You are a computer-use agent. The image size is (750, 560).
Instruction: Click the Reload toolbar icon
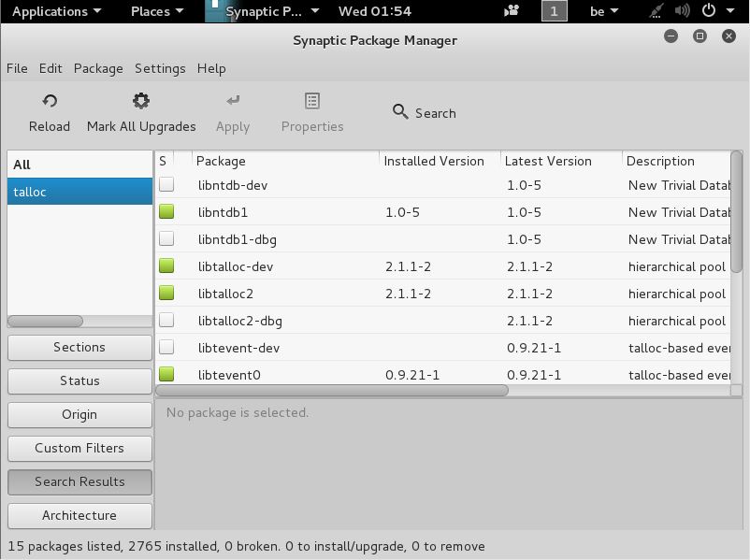(x=50, y=101)
